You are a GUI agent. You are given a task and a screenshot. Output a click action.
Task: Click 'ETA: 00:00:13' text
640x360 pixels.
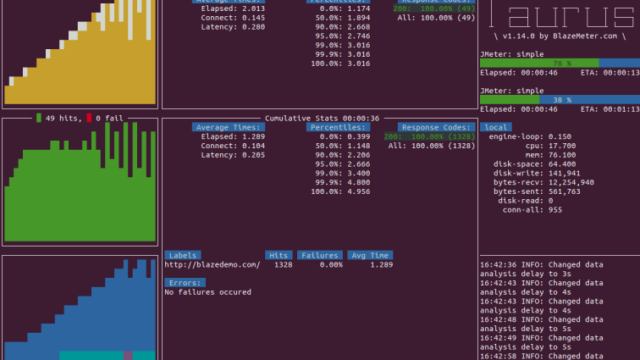(610, 73)
